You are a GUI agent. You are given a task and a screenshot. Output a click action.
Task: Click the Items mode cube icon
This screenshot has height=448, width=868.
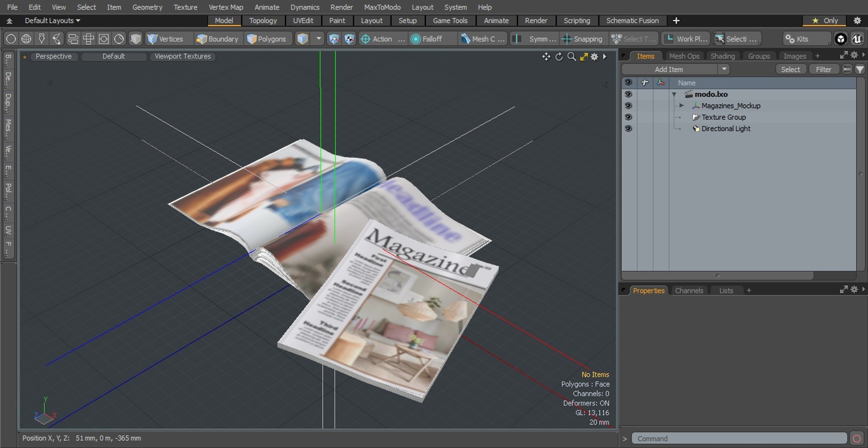(x=302, y=39)
